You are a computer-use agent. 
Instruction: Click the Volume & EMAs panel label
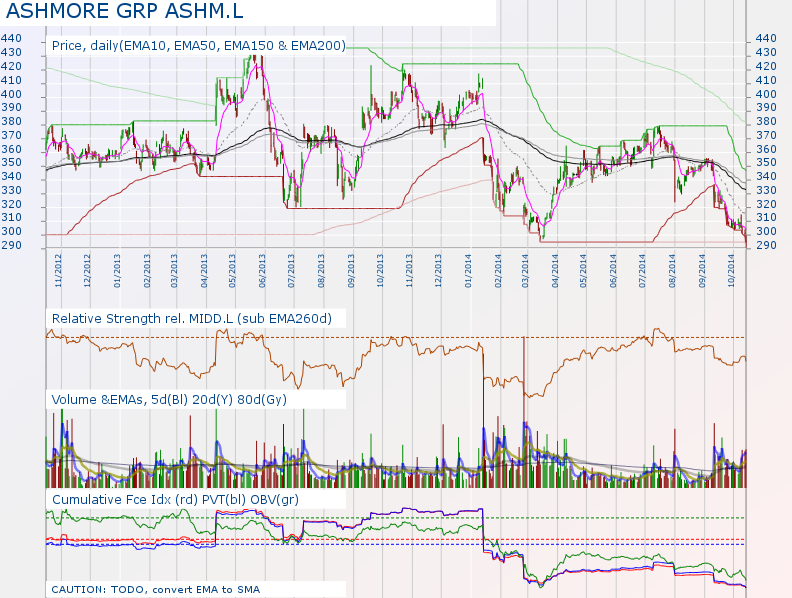coord(169,400)
